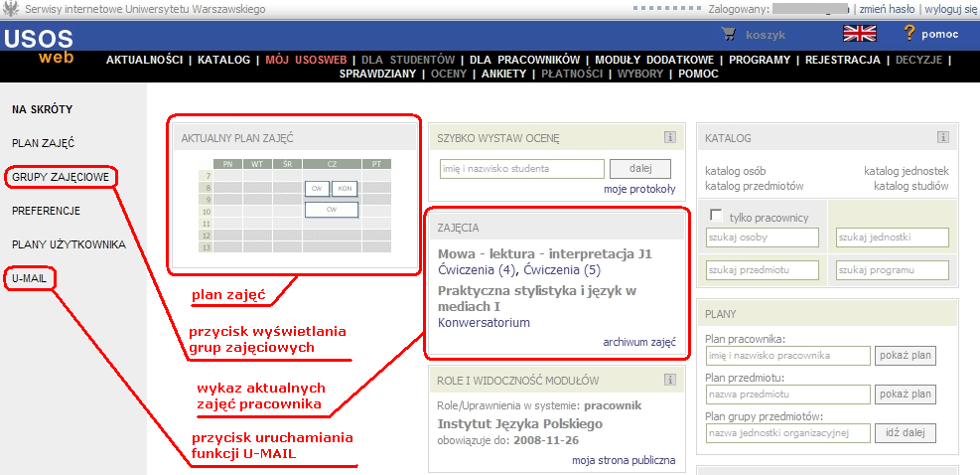This screenshot has width=980, height=475.
Task: Click the AKTUALNY PLAN ZAJĘĆ panel header
Action: 294,138
